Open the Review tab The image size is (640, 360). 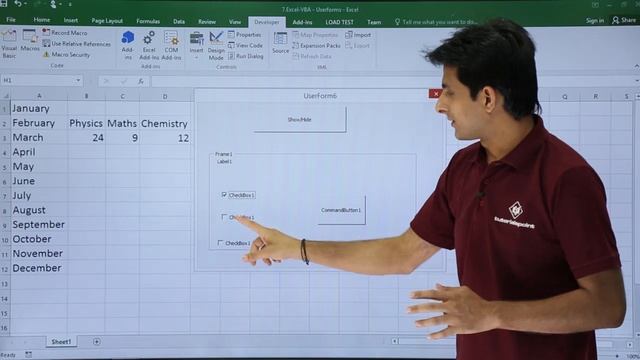tap(207, 22)
